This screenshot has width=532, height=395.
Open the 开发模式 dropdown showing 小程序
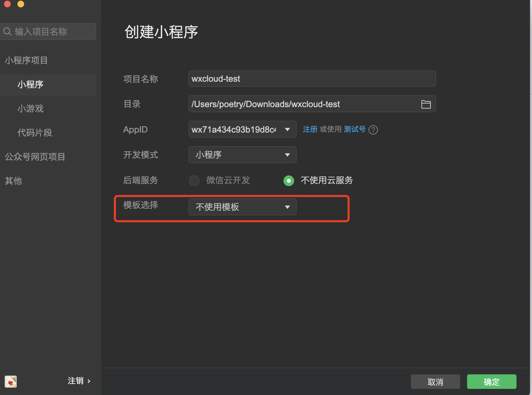pos(242,155)
